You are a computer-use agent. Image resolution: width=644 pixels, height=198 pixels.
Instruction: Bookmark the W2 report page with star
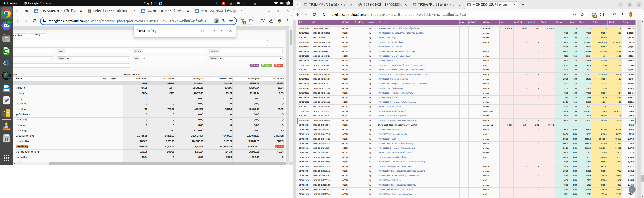click(x=231, y=21)
